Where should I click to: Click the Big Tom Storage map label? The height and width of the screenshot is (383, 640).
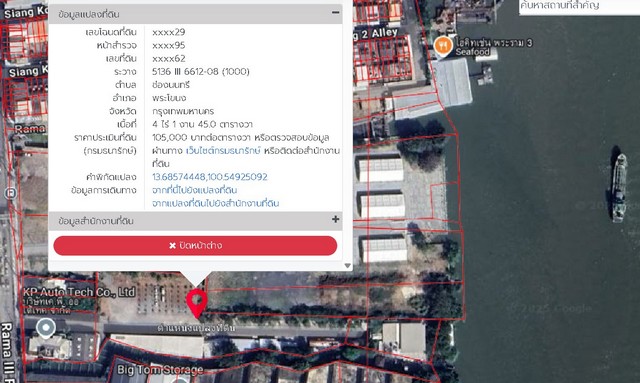[x=160, y=370]
